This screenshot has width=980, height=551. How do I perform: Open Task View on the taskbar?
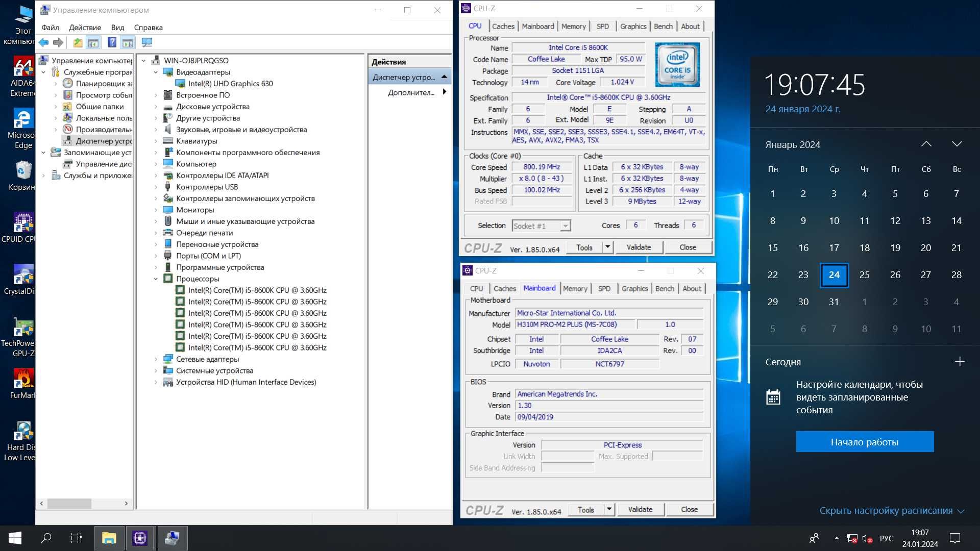(x=77, y=538)
